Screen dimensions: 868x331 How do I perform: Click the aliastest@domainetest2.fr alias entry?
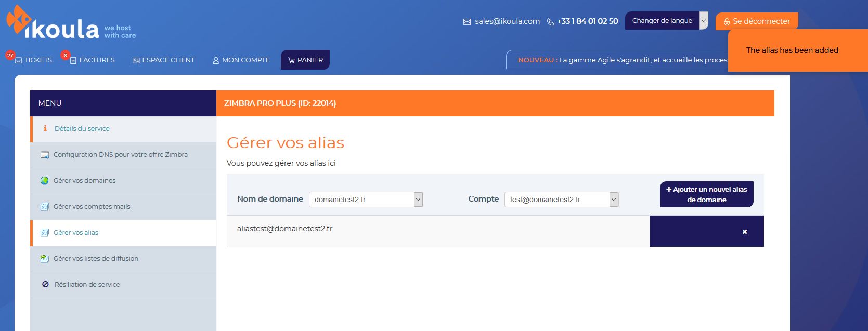coord(284,229)
